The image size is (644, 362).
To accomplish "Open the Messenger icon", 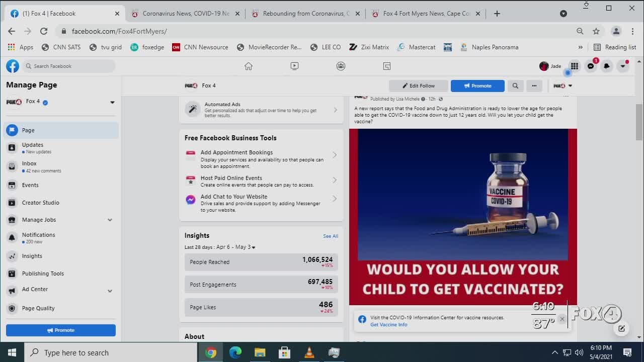I will click(591, 66).
